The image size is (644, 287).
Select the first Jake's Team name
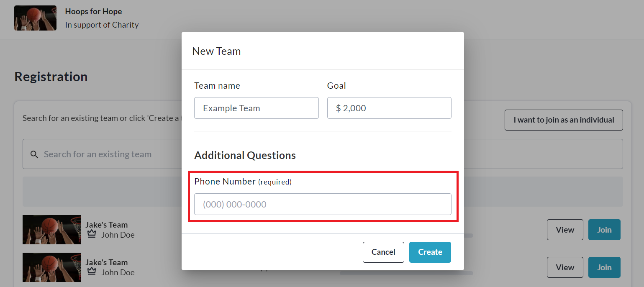pos(106,225)
